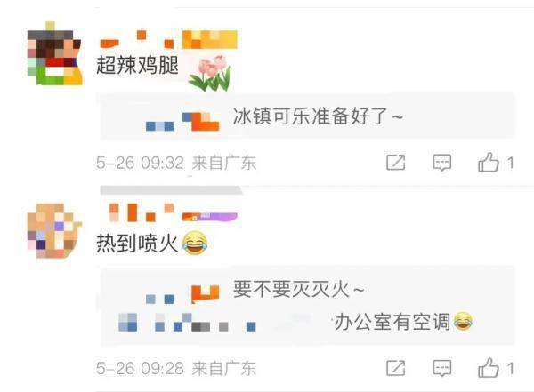Tap the 超辣鸡腿 comment text
Image resolution: width=534 pixels, height=392 pixels.
click(x=138, y=65)
